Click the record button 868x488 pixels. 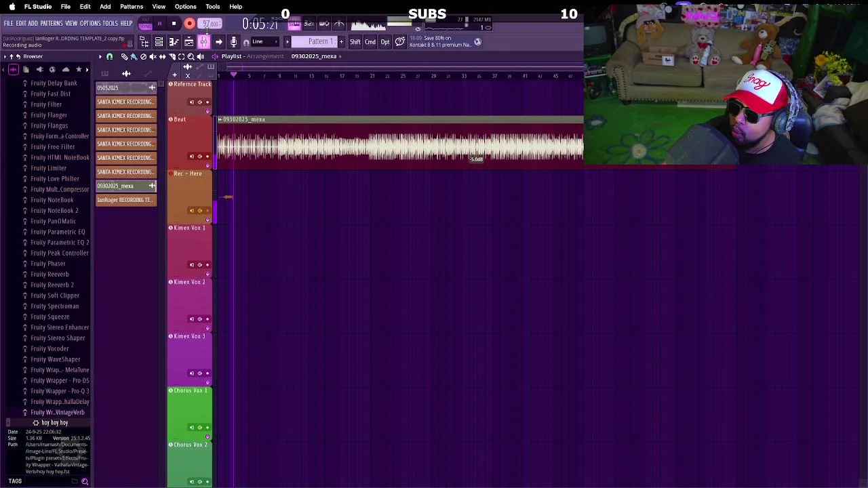coord(190,24)
